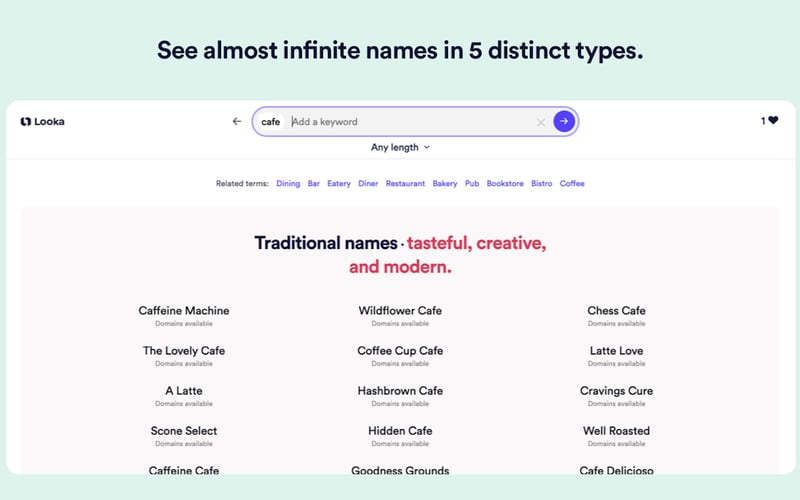This screenshot has height=500, width=800.
Task: Choose the name Goodness Grounds
Action: (x=400, y=470)
